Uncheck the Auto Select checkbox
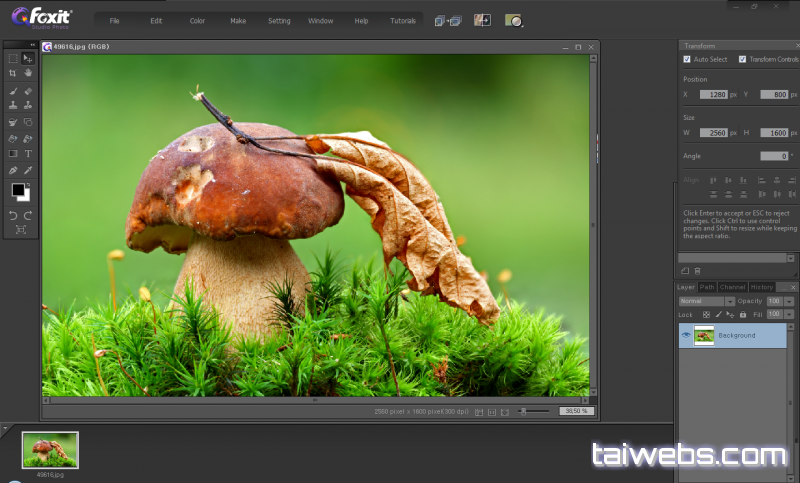Screen dimensions: 800x483 (x=687, y=59)
